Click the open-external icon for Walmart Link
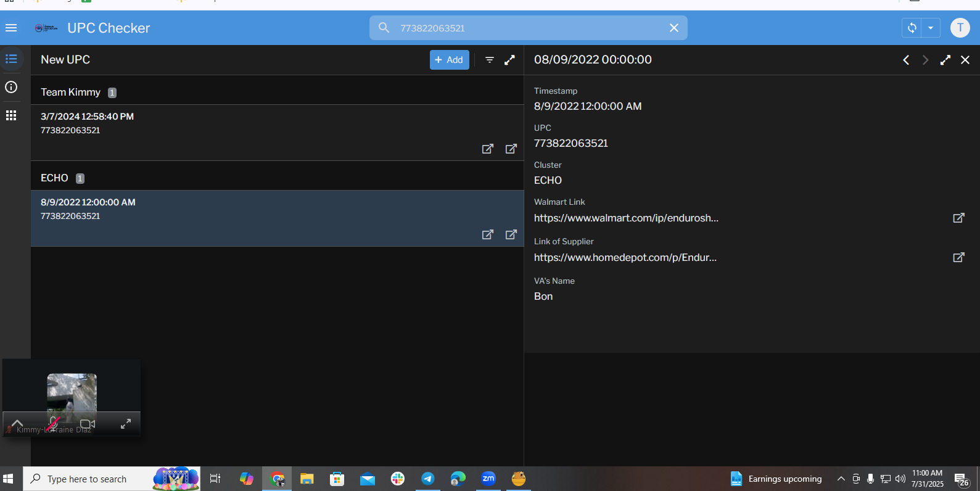The height and width of the screenshot is (491, 980). (959, 218)
